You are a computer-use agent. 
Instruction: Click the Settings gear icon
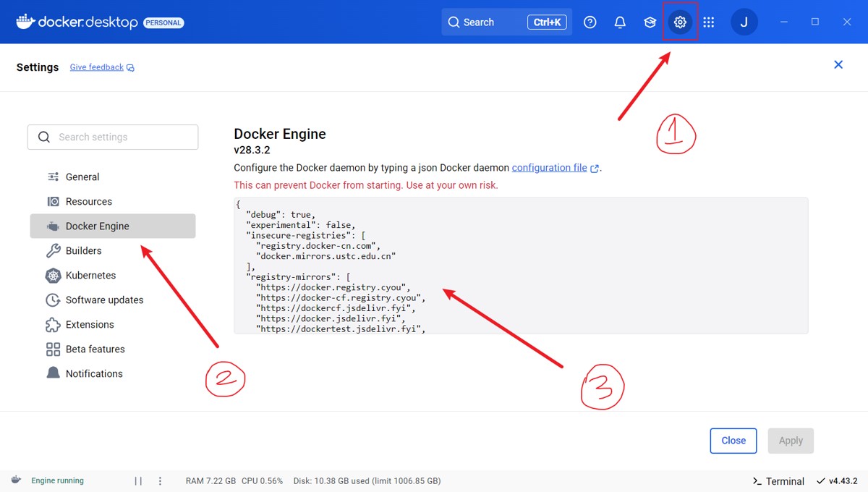pos(680,22)
